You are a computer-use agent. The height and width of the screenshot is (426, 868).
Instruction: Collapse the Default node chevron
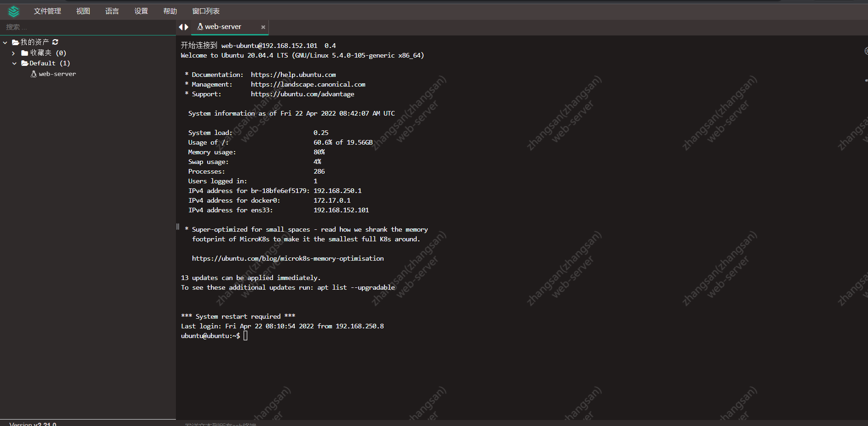(14, 64)
